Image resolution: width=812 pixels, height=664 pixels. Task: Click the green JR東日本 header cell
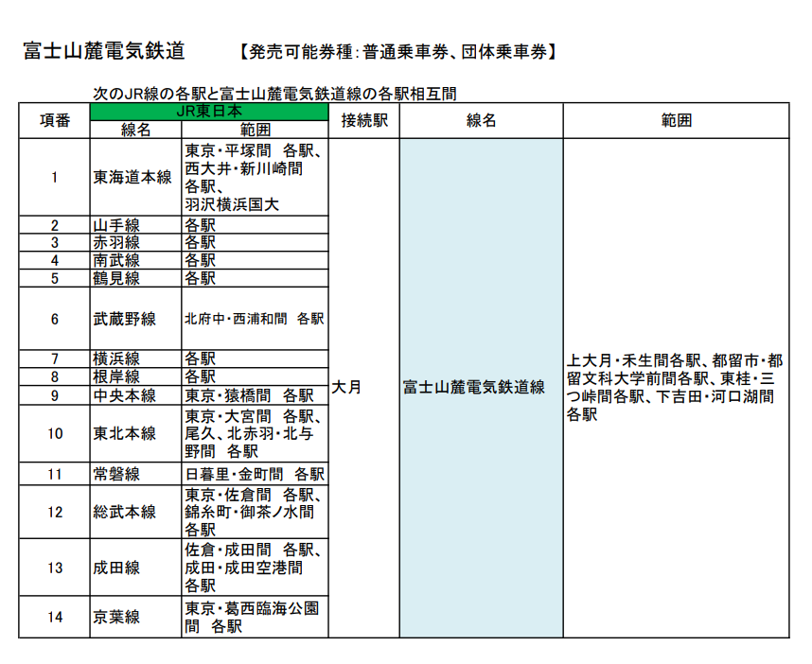pyautogui.click(x=209, y=112)
